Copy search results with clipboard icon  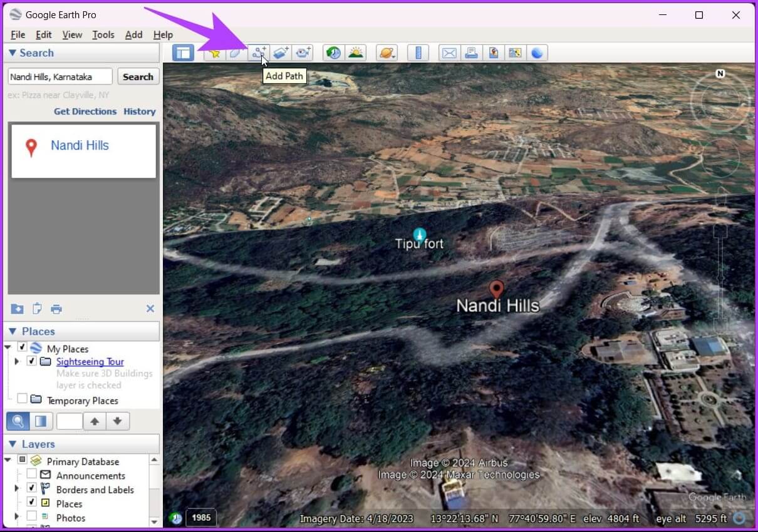point(37,309)
